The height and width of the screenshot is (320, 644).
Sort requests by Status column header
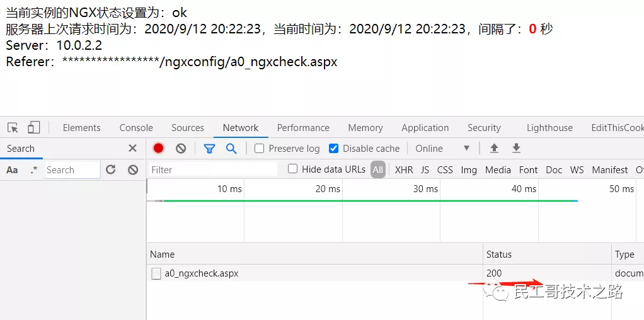[x=547, y=254]
